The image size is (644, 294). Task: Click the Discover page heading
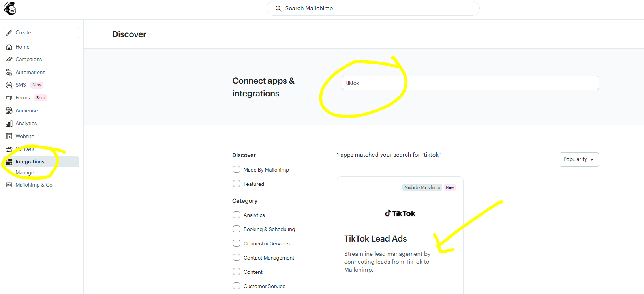(x=129, y=34)
